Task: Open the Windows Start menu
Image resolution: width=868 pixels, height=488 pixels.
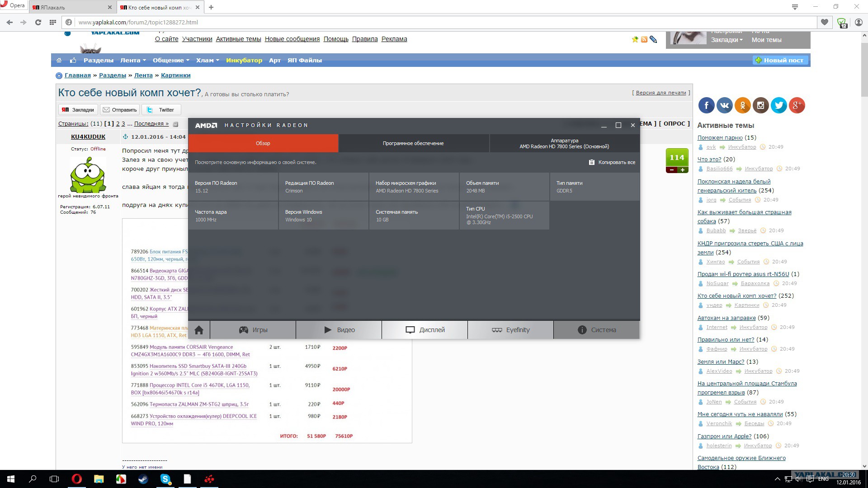Action: (x=11, y=479)
